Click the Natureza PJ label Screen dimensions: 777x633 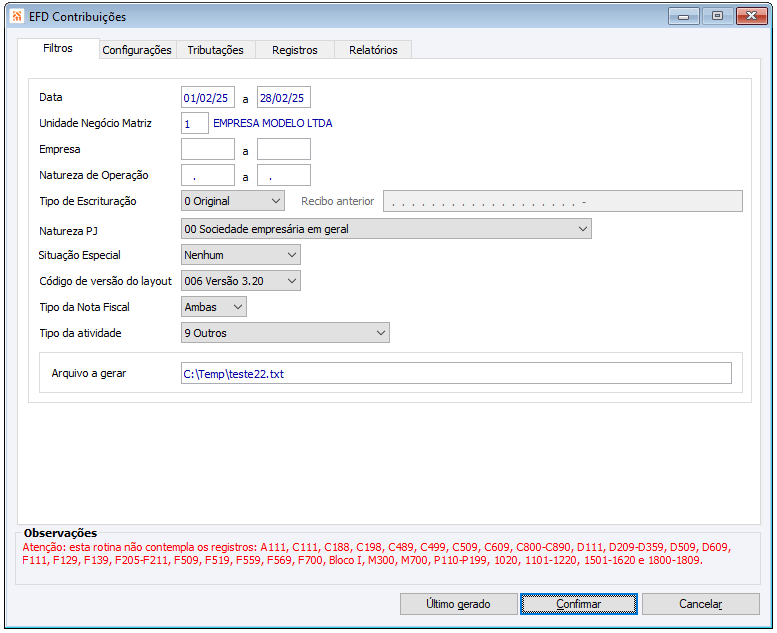coord(68,231)
